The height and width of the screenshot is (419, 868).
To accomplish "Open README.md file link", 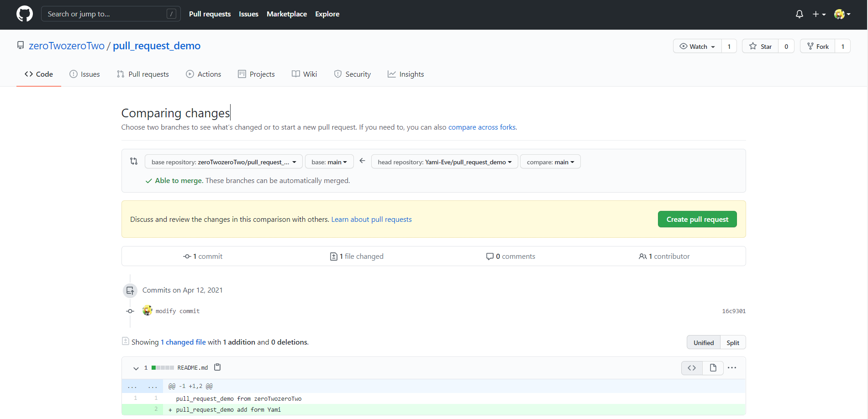I will pyautogui.click(x=192, y=367).
